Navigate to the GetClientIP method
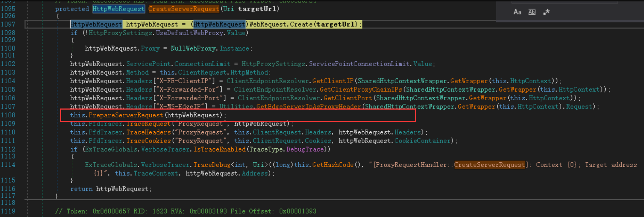The image size is (644, 217). tap(333, 81)
